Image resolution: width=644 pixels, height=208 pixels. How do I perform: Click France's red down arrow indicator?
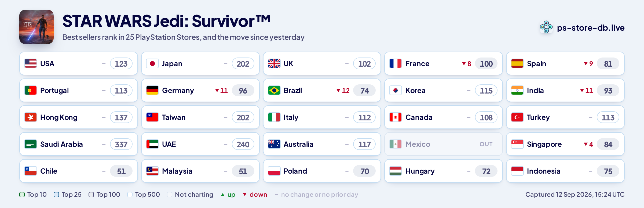coord(464,64)
